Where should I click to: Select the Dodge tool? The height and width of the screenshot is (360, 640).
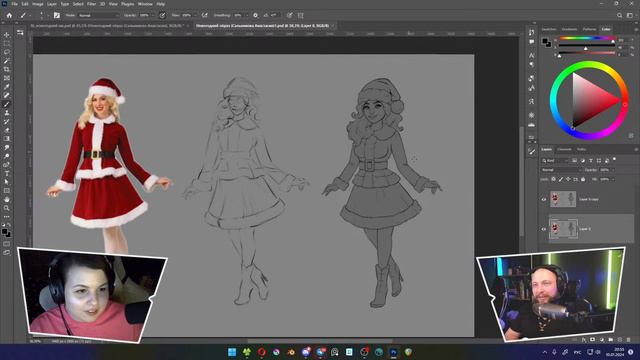pos(7,156)
